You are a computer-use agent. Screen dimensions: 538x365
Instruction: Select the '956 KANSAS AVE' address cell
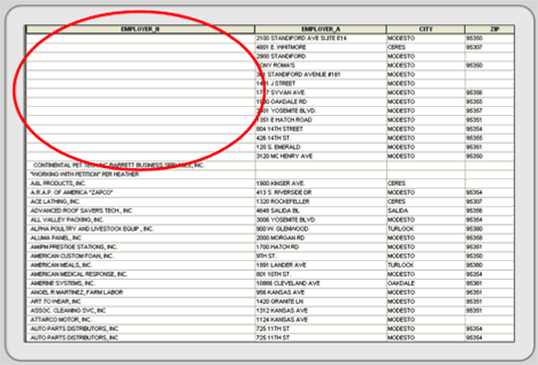pos(320,293)
